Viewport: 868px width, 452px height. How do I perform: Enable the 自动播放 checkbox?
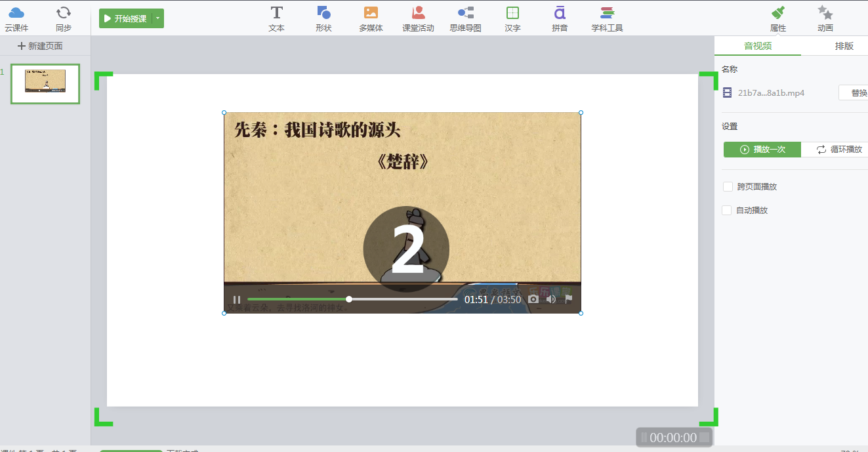[x=727, y=211]
